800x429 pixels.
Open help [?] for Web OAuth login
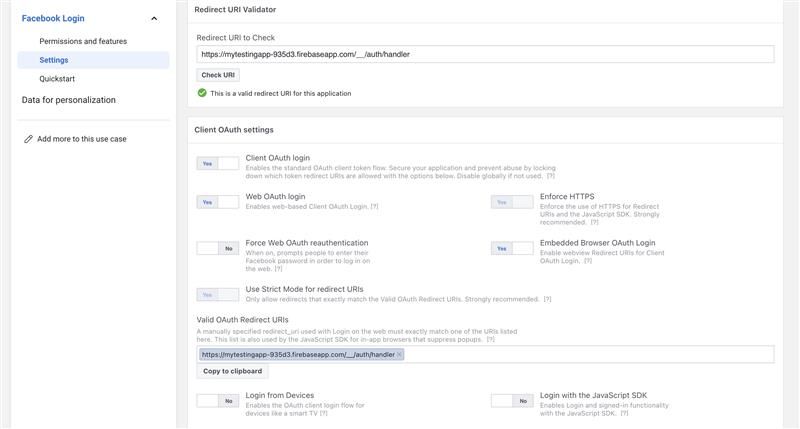click(x=374, y=207)
